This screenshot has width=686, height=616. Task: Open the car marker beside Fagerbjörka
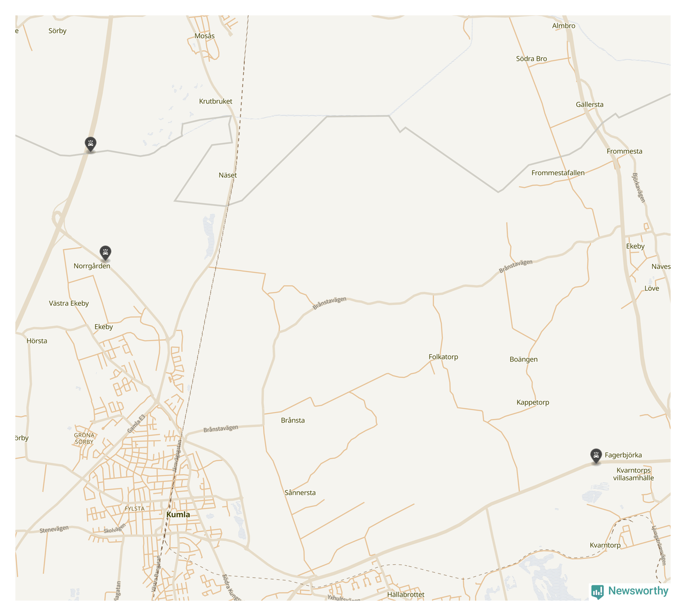click(596, 456)
